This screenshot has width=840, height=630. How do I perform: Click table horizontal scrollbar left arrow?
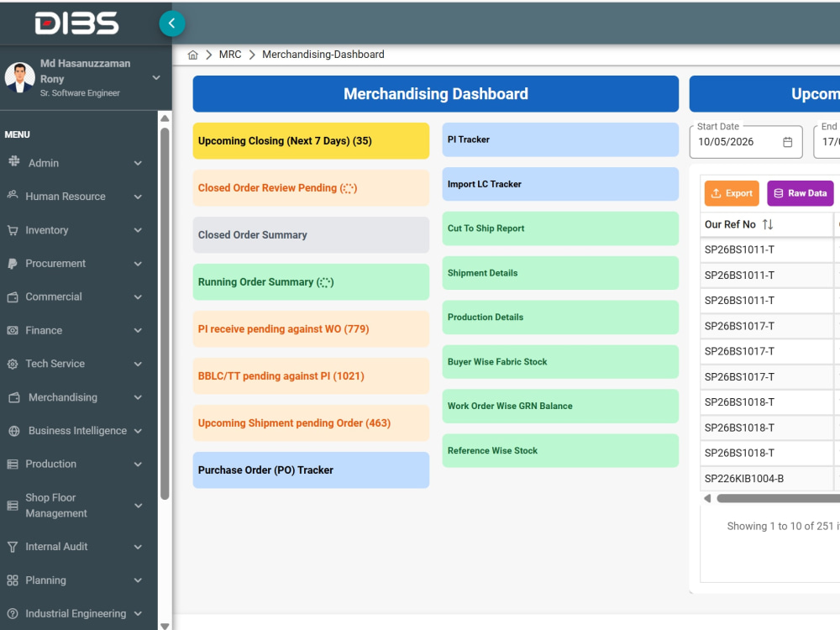[707, 499]
